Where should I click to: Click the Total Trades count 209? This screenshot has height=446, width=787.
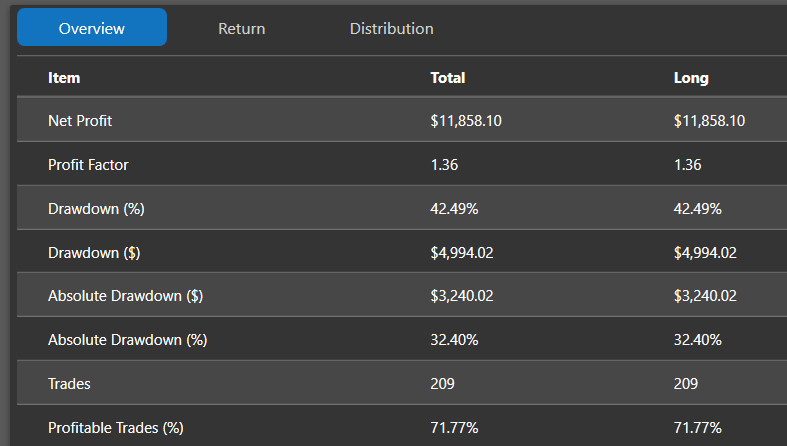[x=442, y=384]
